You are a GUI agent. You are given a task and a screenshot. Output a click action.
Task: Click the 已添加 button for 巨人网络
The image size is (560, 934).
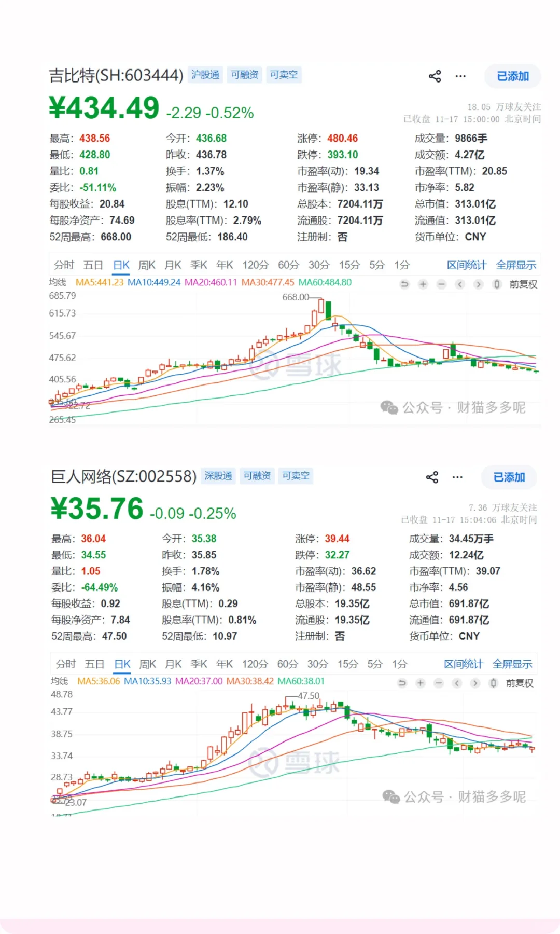click(509, 477)
